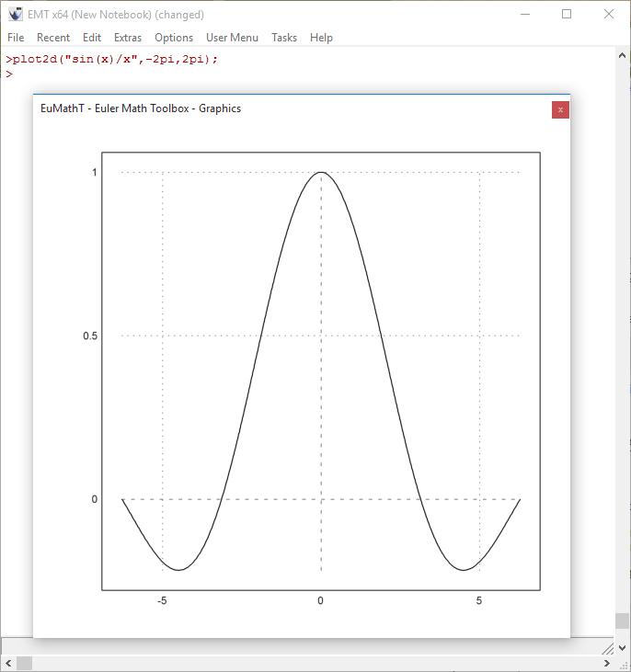The height and width of the screenshot is (672, 631).
Task: Click the x-axis label 5
Action: (479, 601)
